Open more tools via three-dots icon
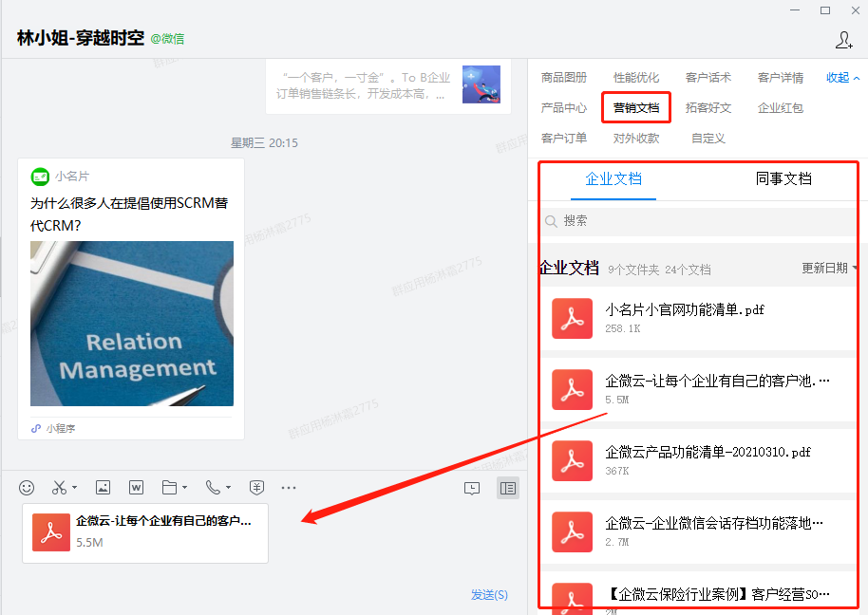 pyautogui.click(x=289, y=488)
